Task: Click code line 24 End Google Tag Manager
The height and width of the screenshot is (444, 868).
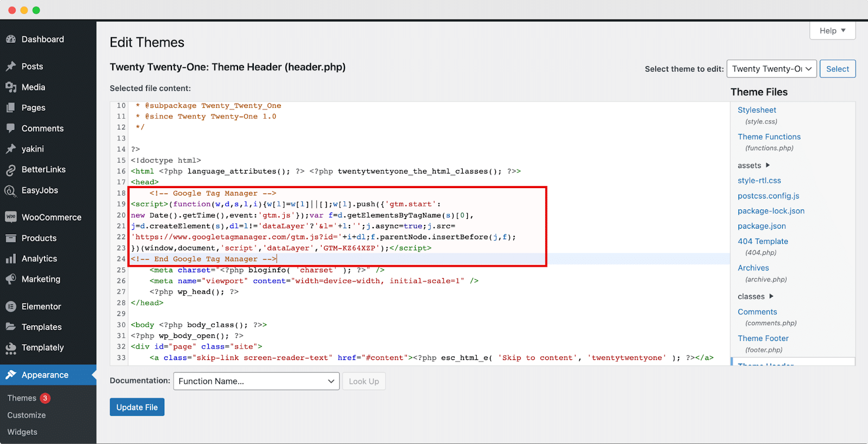Action: tap(204, 259)
